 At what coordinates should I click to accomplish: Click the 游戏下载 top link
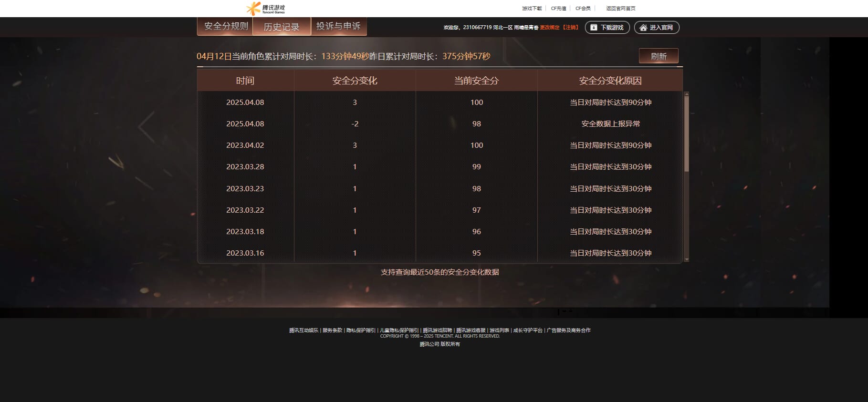tap(532, 9)
